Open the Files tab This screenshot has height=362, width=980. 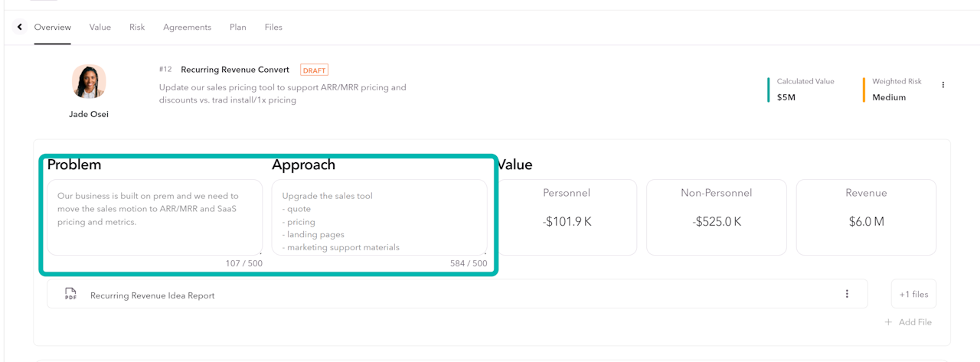pyautogui.click(x=273, y=28)
